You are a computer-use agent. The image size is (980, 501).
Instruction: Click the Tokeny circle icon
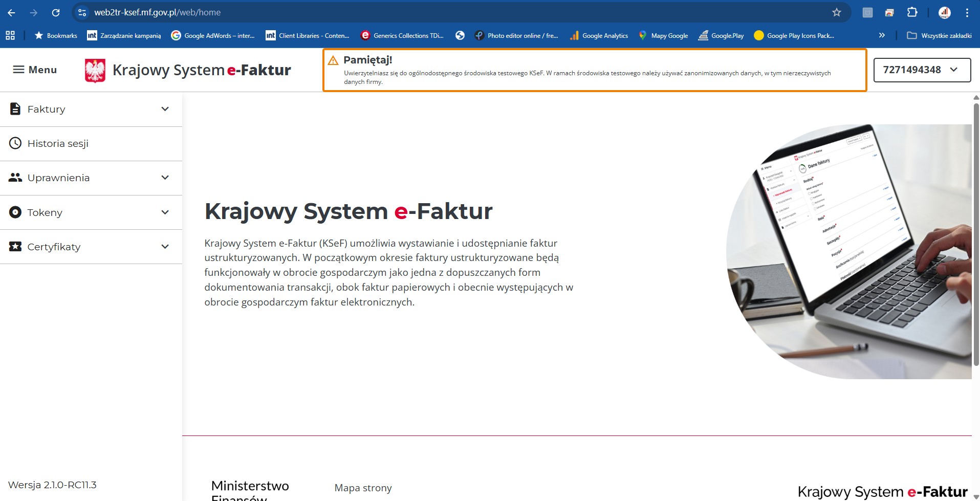pyautogui.click(x=15, y=212)
